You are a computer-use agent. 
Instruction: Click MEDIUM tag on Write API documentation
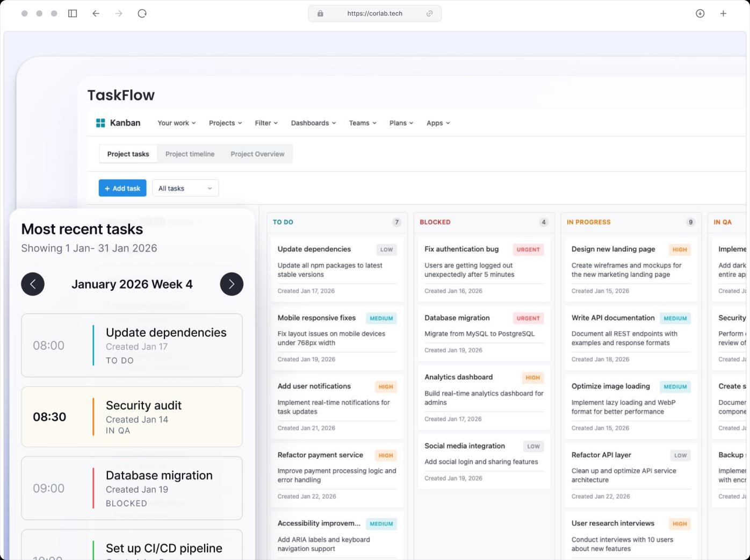click(675, 318)
